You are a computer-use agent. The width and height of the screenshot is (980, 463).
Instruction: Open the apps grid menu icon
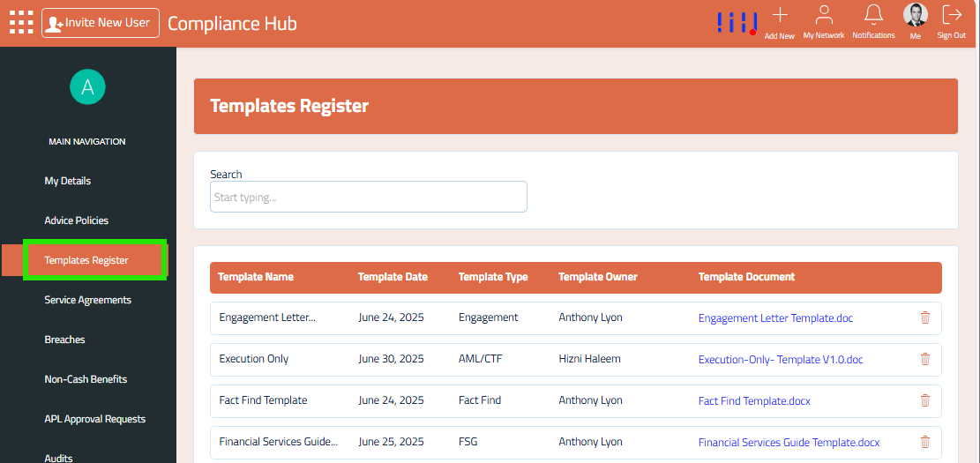click(21, 23)
